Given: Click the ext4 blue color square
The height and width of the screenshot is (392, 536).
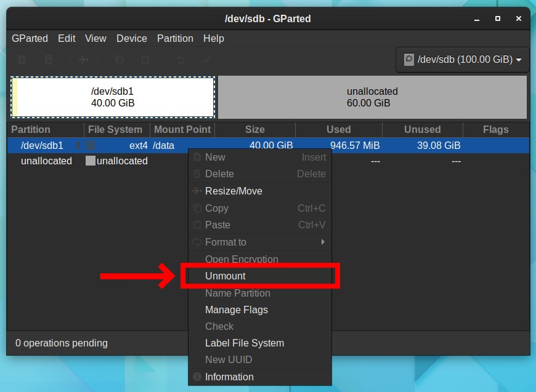Looking at the screenshot, I should [91, 145].
